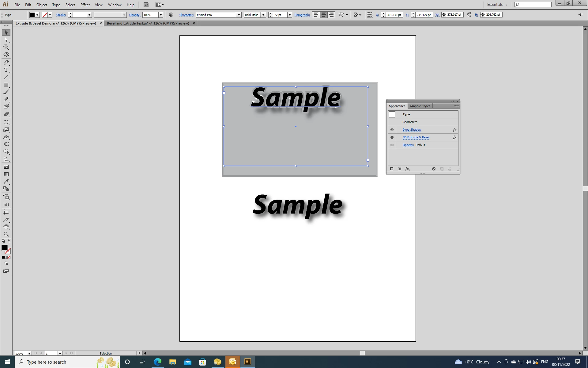This screenshot has height=368, width=588.
Task: Open the Effect menu
Action: coord(85,5)
